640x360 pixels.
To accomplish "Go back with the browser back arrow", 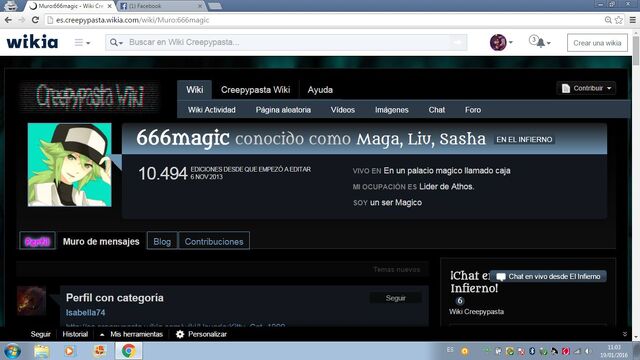I will (x=8, y=20).
